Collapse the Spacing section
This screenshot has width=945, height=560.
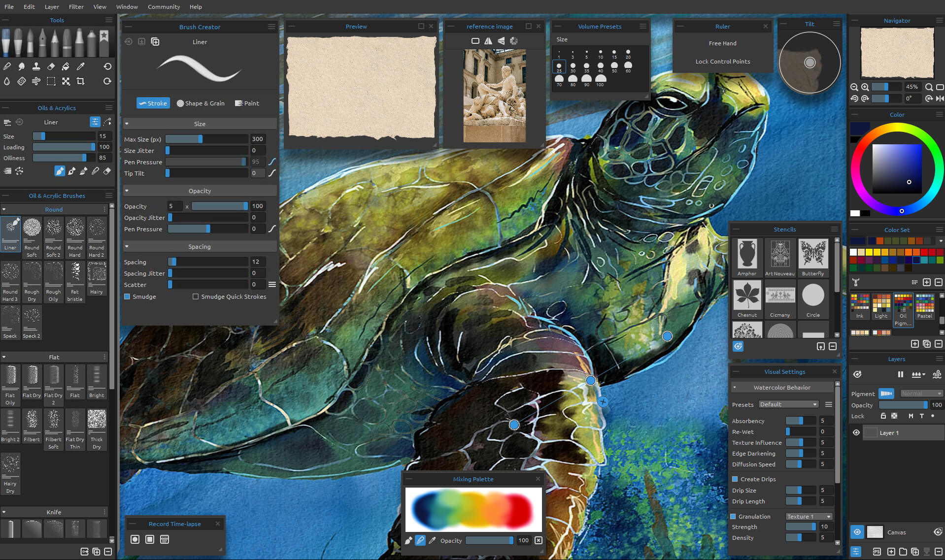coord(127,246)
